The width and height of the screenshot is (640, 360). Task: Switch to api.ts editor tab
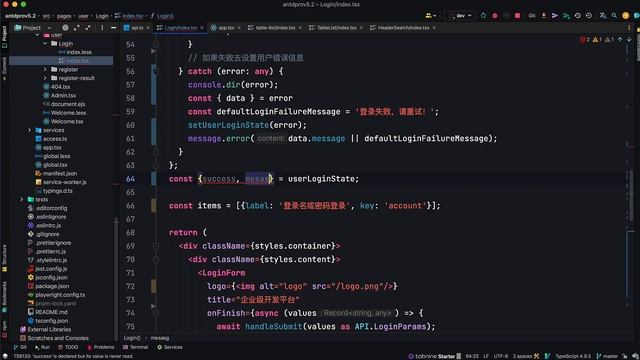[137, 28]
